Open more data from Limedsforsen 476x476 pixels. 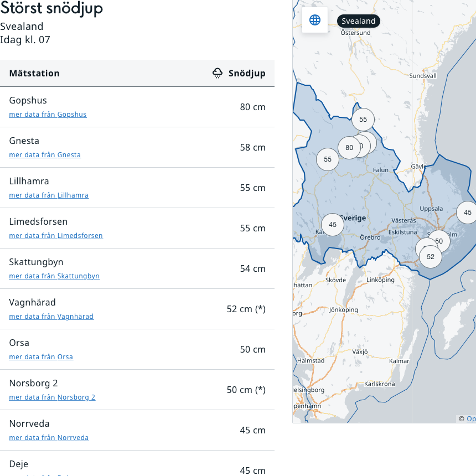[x=56, y=236]
